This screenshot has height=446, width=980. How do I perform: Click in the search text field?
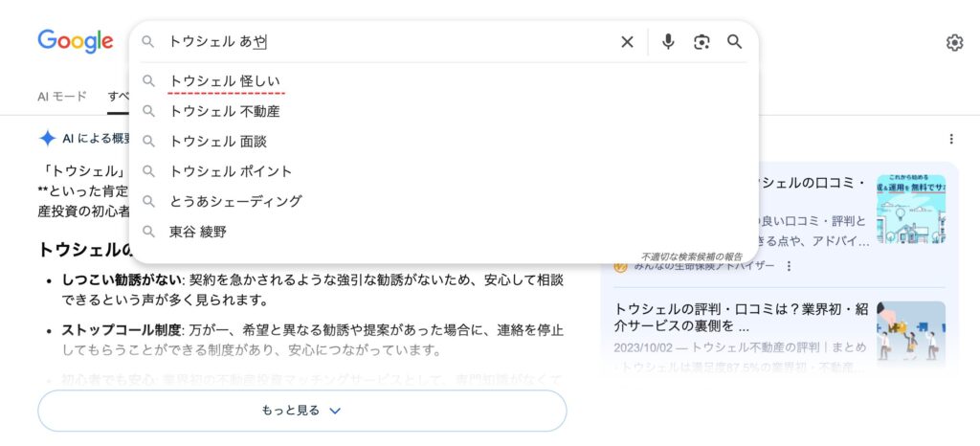pos(383,42)
